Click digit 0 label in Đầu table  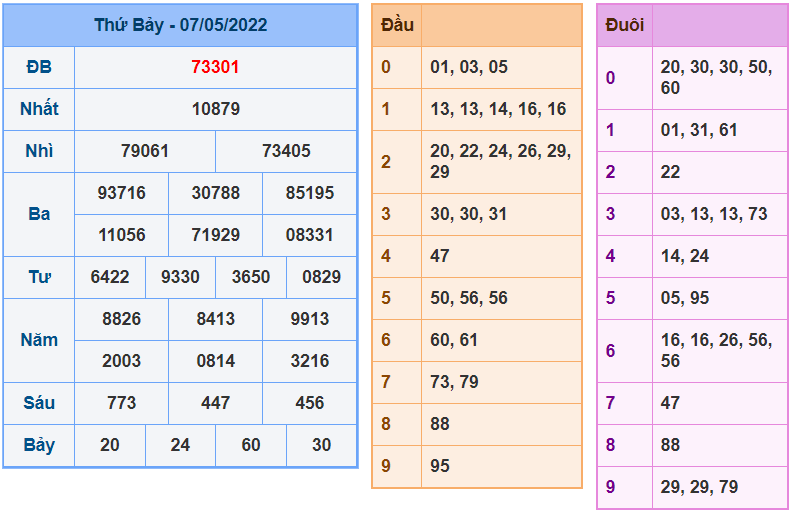coord(386,67)
